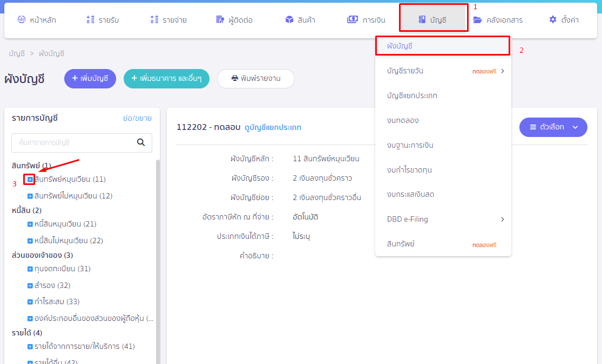Choose งบทดลอง menu entry
The image size is (602, 364).
pos(403,120)
